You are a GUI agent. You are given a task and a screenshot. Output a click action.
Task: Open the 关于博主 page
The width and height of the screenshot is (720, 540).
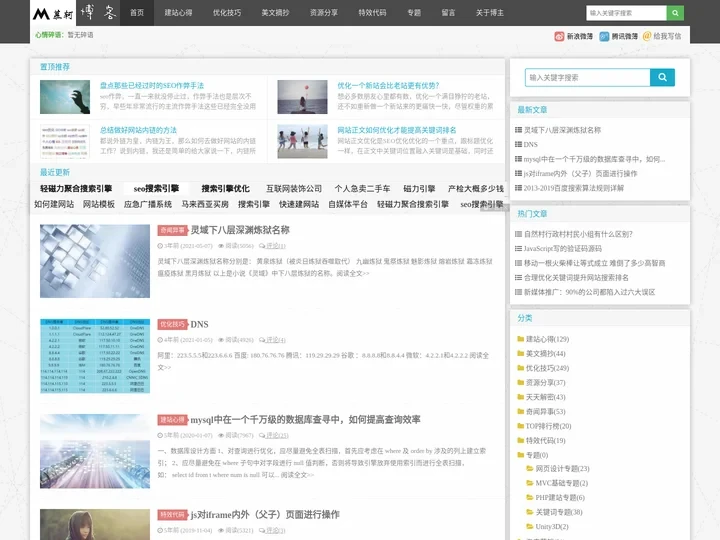489,13
